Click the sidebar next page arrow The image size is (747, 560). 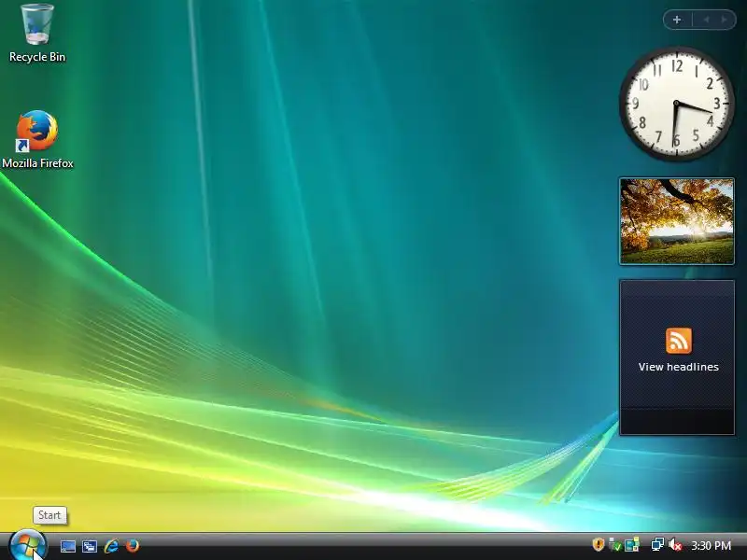[x=725, y=20]
